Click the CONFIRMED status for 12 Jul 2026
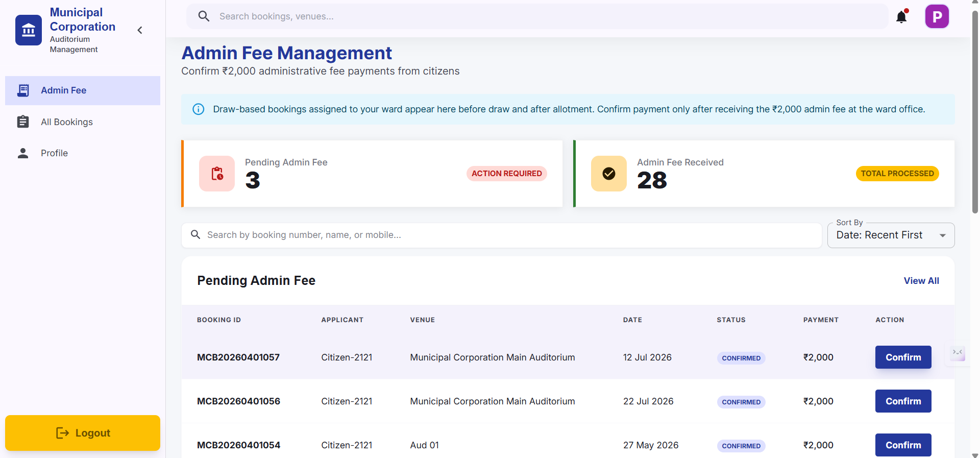Viewport: 980px width, 458px height. pyautogui.click(x=741, y=358)
